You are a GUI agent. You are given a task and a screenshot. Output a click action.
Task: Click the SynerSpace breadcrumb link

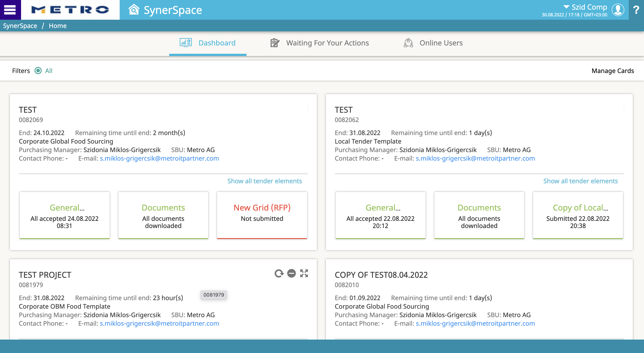[20, 26]
